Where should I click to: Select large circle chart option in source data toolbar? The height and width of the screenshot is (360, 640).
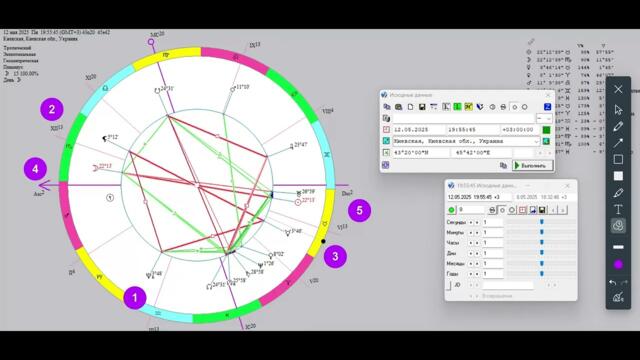524,107
